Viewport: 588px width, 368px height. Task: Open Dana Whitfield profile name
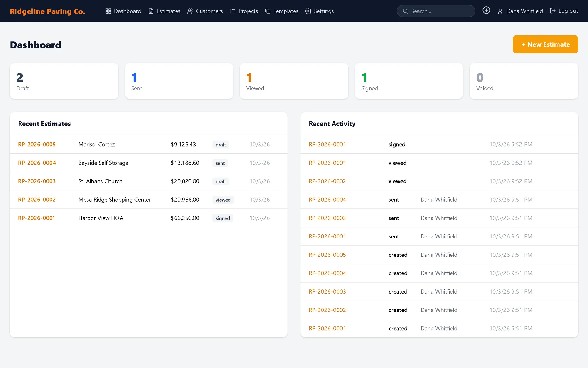(524, 11)
